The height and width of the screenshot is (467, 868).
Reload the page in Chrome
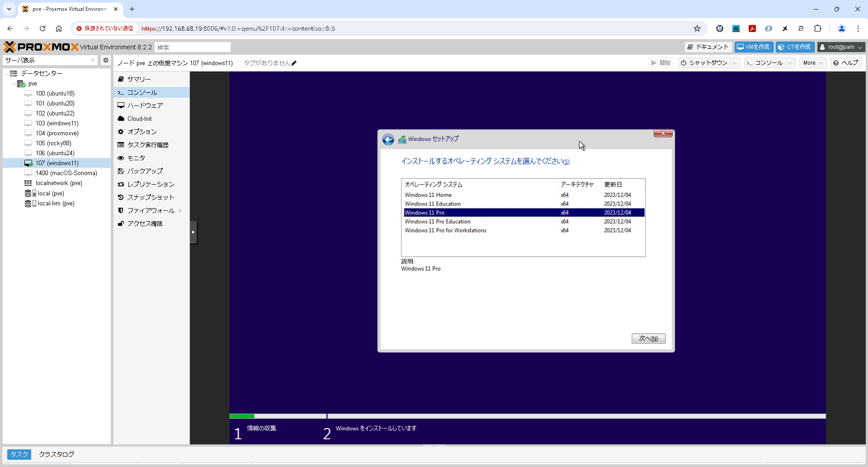(42, 29)
